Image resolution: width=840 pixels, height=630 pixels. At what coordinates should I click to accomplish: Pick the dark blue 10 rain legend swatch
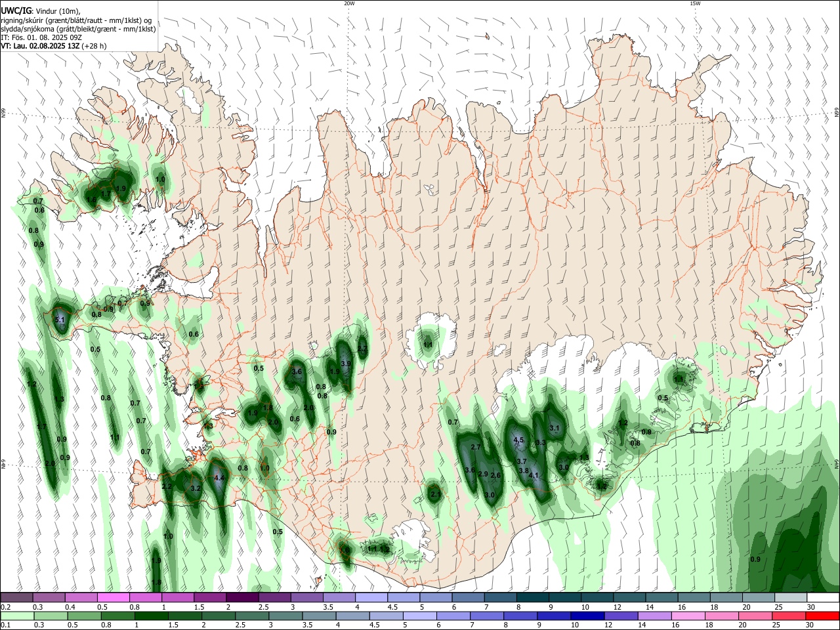587,616
